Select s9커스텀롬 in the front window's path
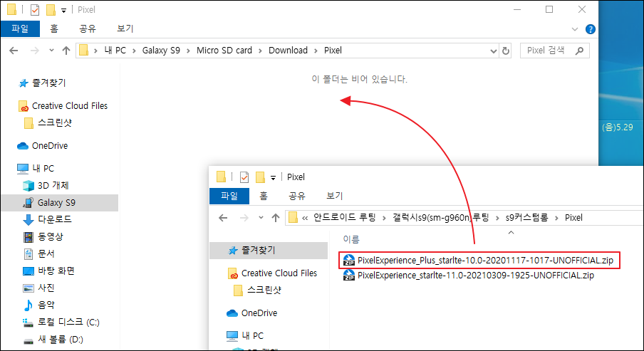The width and height of the screenshot is (644, 351). pos(527,218)
